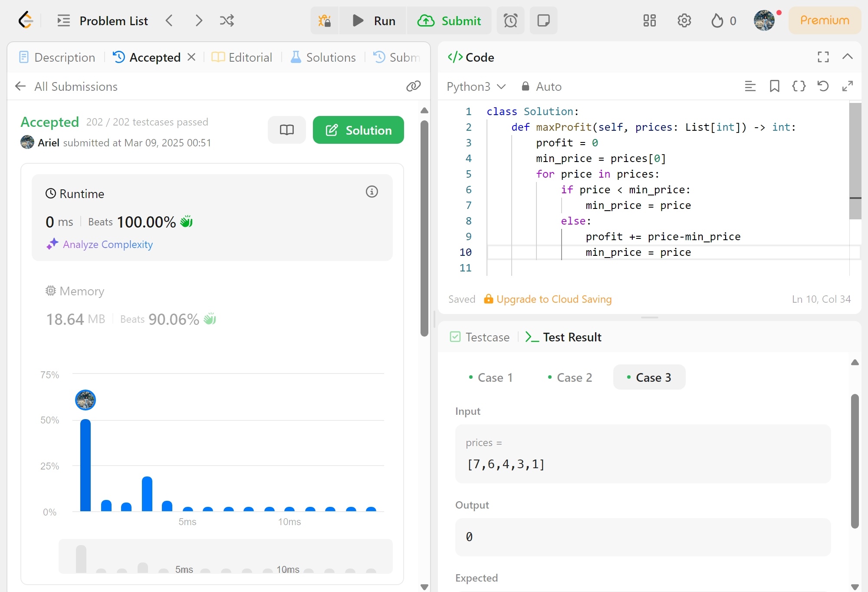Click the Auto lock toggle
This screenshot has height=592, width=868.
541,86
